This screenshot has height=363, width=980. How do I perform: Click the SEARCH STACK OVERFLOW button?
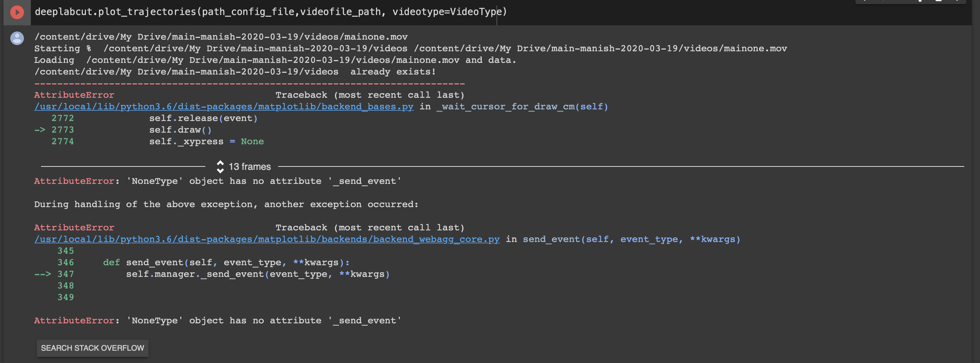pos(92,348)
